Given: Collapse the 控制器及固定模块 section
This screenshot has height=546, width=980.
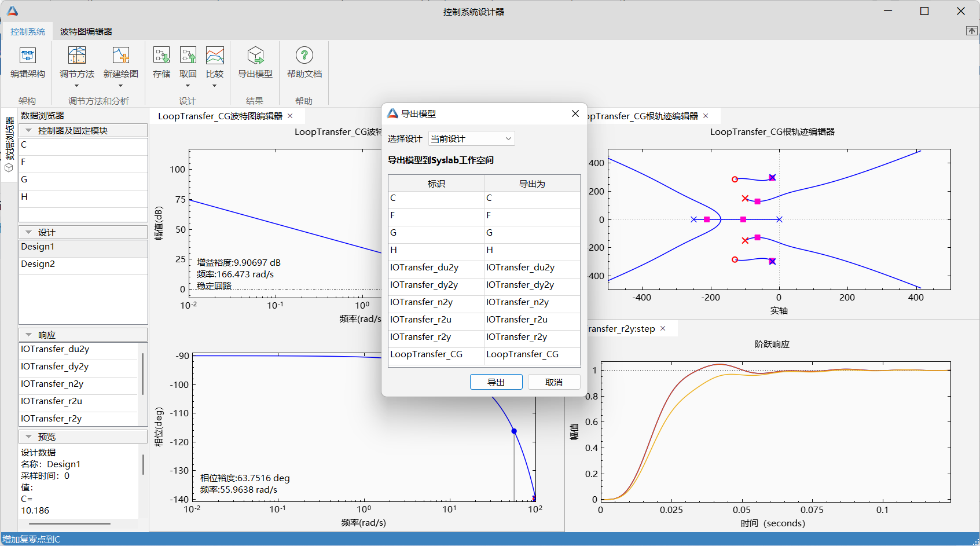Looking at the screenshot, I should tap(28, 130).
